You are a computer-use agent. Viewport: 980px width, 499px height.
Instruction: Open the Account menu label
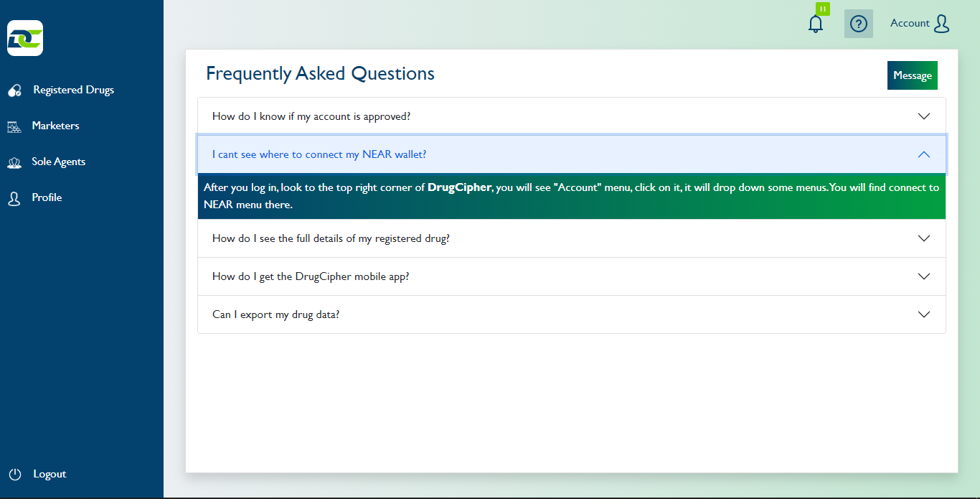pyautogui.click(x=910, y=24)
